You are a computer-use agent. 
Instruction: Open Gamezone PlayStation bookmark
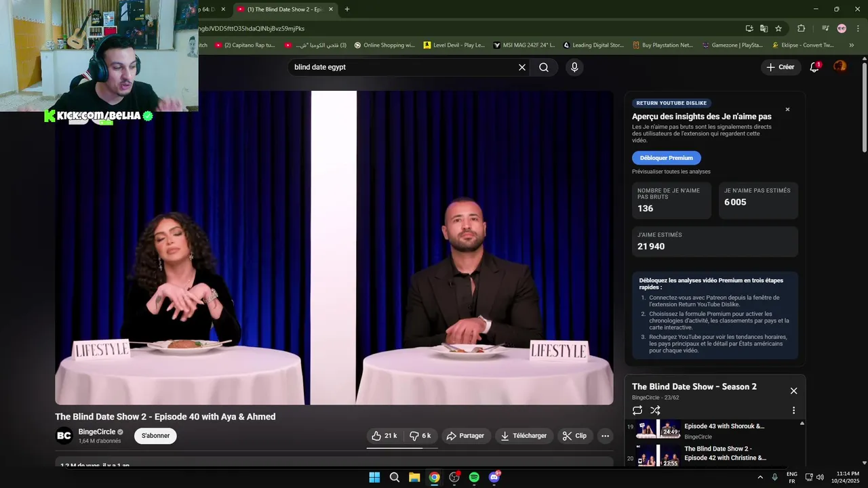[733, 45]
